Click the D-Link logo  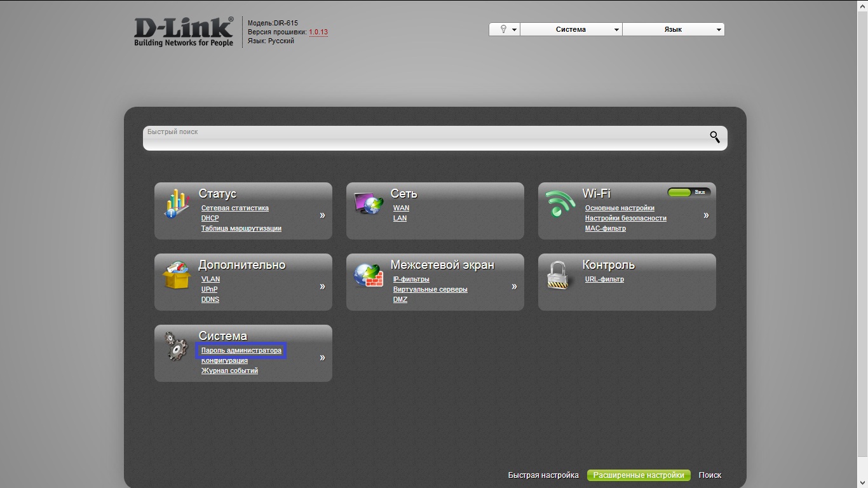pos(184,32)
